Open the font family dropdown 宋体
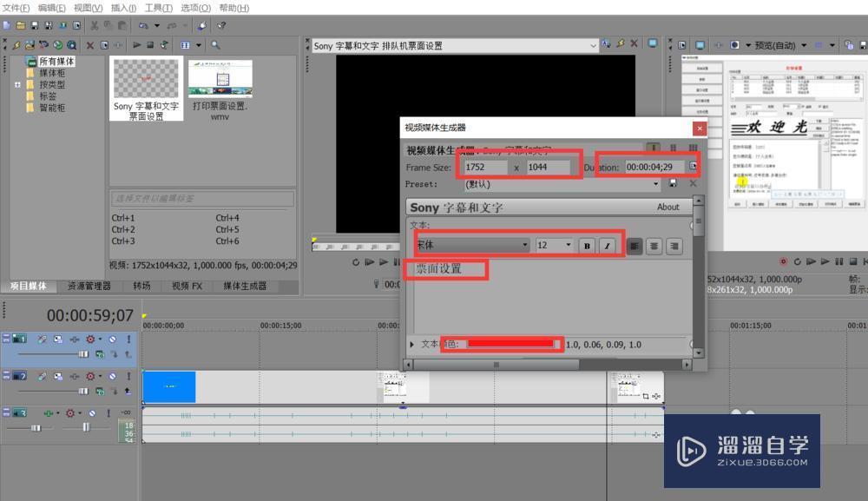Image resolution: width=868 pixels, height=501 pixels. pos(472,245)
